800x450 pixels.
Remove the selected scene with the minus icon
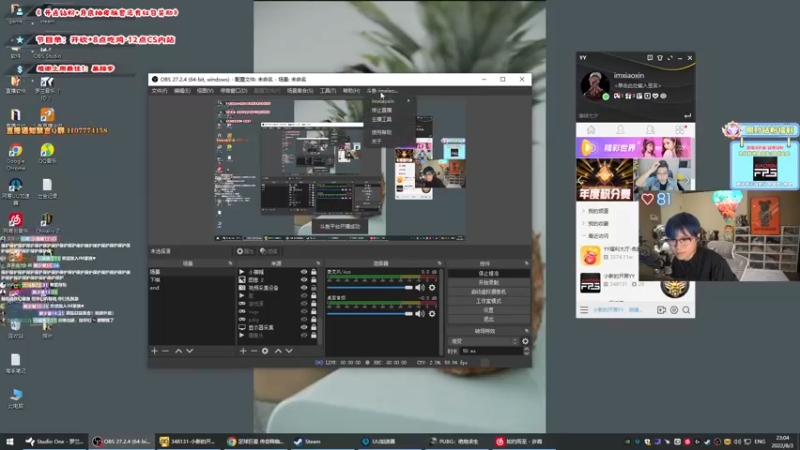165,351
